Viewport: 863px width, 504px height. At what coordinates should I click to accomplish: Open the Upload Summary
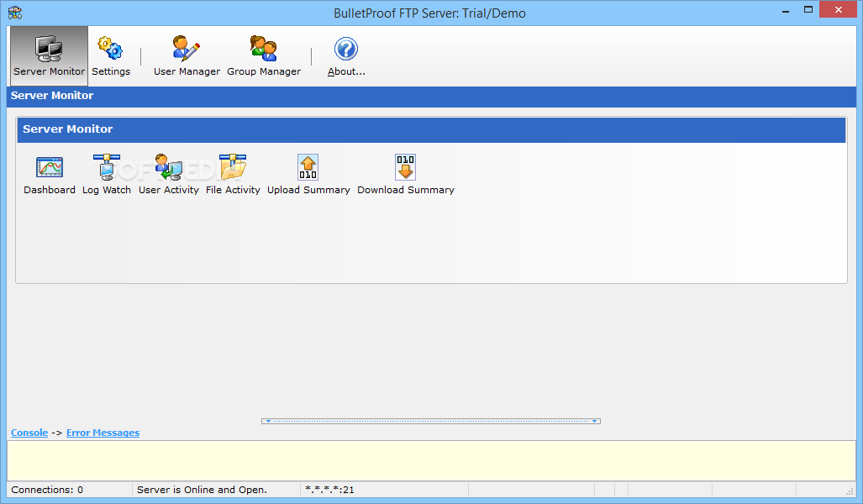pos(308,175)
